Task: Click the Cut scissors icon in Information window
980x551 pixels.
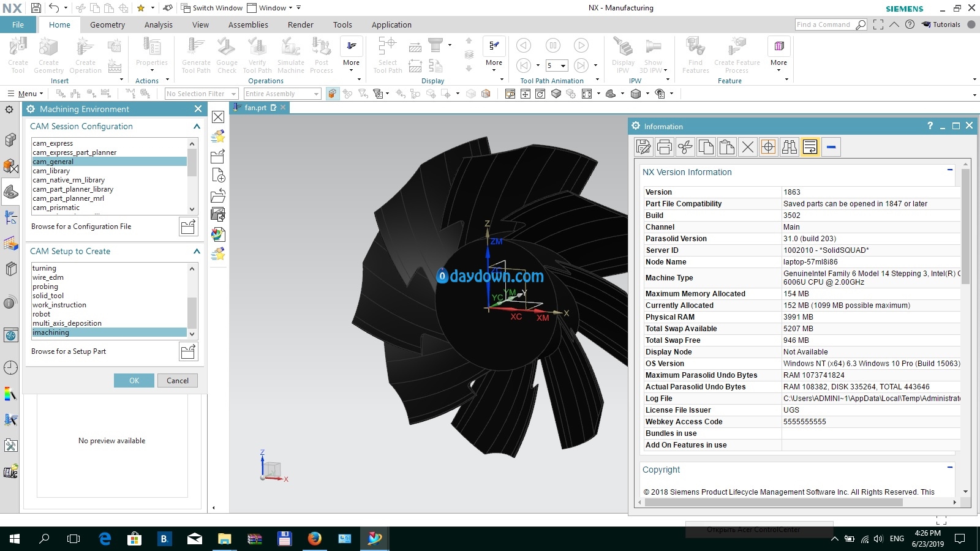Action: pyautogui.click(x=685, y=147)
